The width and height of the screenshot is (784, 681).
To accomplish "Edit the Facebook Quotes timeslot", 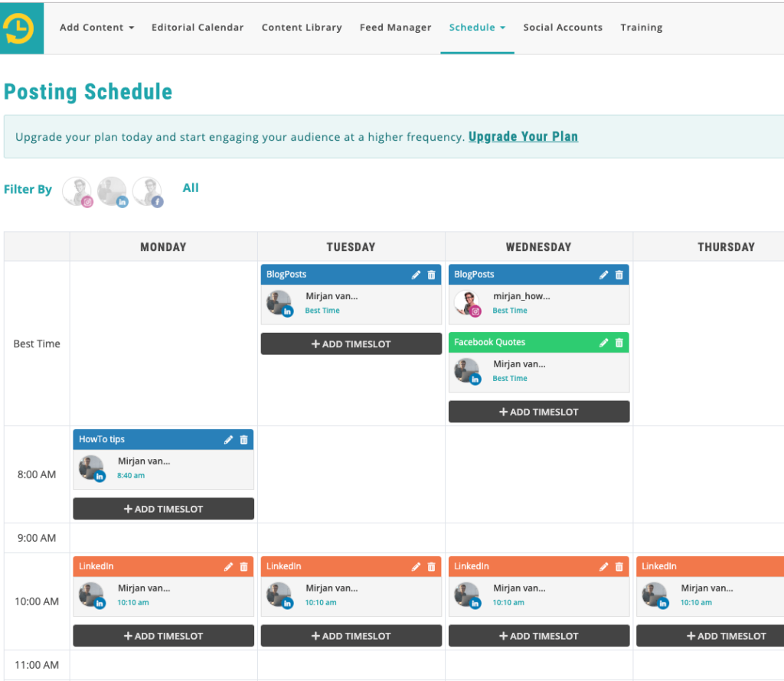I will 603,343.
